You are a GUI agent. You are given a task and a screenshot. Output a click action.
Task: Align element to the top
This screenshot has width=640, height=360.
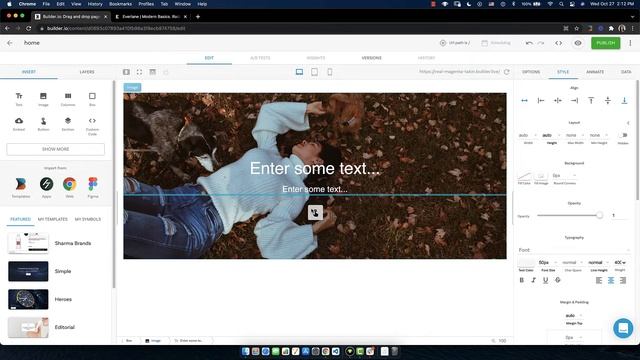tap(591, 100)
